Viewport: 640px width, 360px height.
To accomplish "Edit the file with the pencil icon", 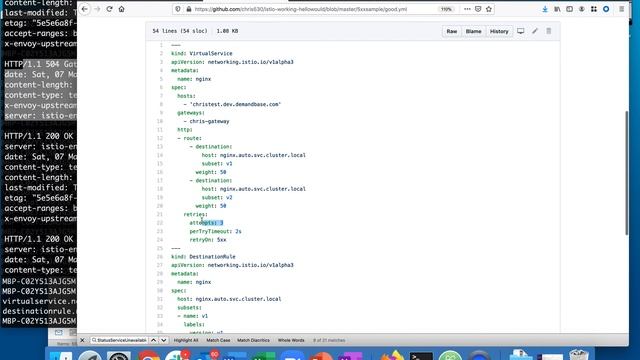I will (x=535, y=31).
